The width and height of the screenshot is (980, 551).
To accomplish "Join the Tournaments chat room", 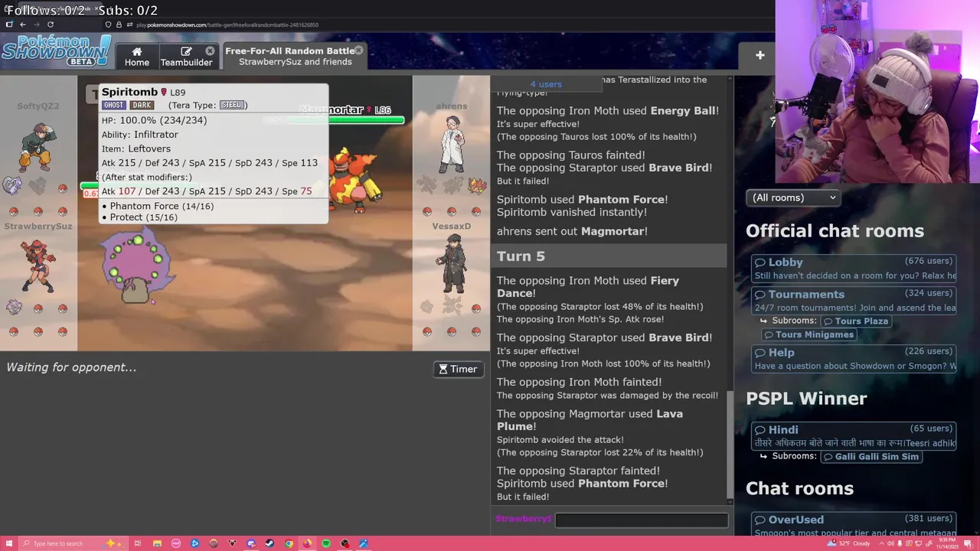I will click(854, 301).
